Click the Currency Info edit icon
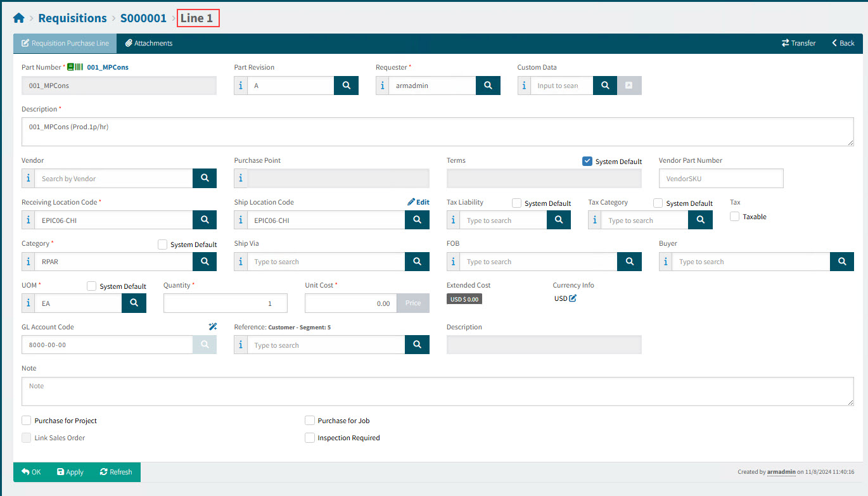The width and height of the screenshot is (868, 496). pyautogui.click(x=573, y=298)
